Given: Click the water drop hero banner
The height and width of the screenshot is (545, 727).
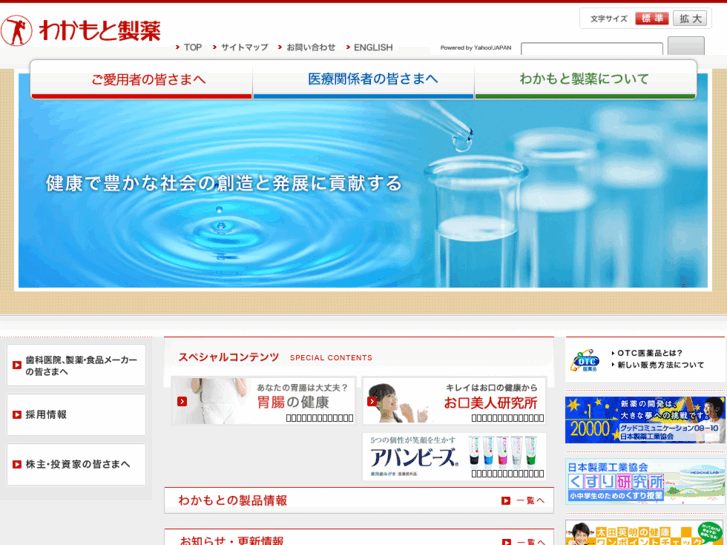Looking at the screenshot, I should [363, 194].
